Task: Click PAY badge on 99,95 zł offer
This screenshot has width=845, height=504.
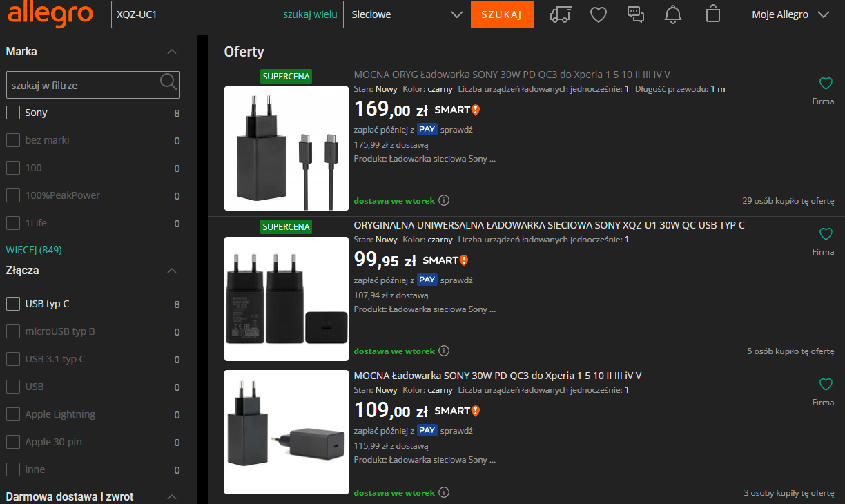Action: pyautogui.click(x=427, y=280)
